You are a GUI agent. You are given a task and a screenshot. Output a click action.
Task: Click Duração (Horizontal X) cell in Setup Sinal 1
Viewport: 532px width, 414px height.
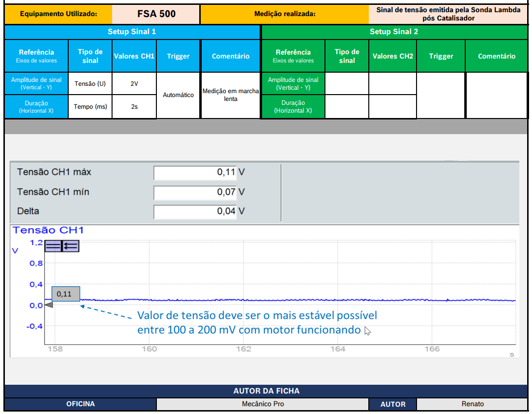click(x=37, y=107)
